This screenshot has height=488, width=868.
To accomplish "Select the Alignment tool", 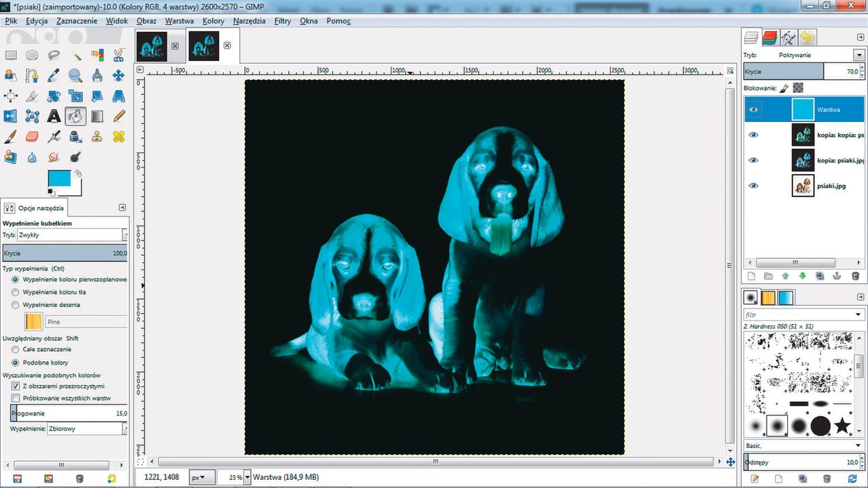I will point(11,96).
